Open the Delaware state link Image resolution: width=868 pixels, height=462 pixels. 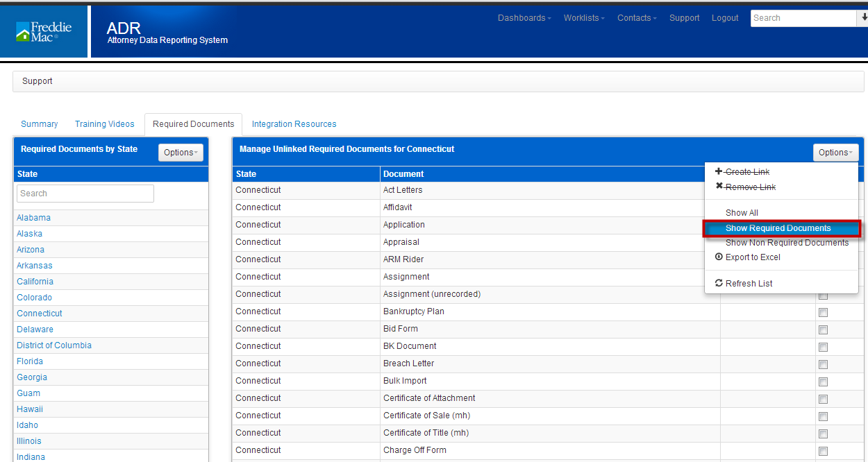(x=35, y=330)
